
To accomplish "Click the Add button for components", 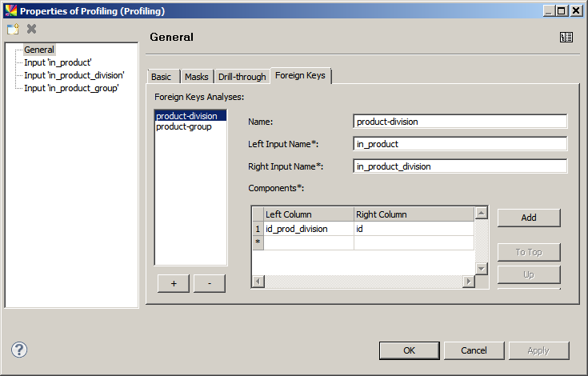I will [x=528, y=218].
